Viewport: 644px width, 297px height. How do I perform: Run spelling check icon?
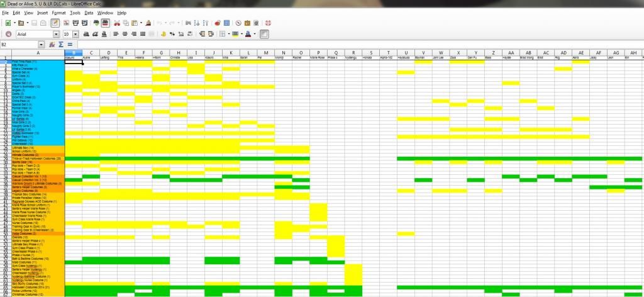96,23
